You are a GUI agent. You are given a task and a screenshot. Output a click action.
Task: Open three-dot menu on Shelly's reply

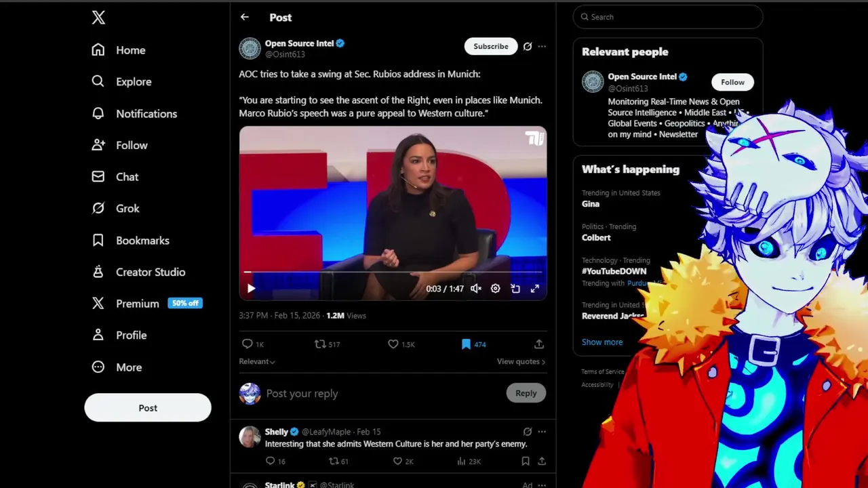[x=542, y=431]
